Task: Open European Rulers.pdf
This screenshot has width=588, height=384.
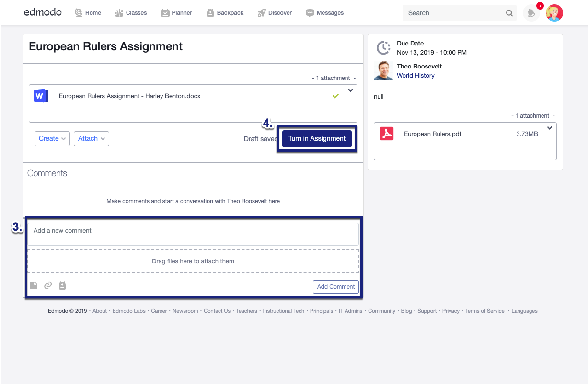Action: tap(433, 134)
